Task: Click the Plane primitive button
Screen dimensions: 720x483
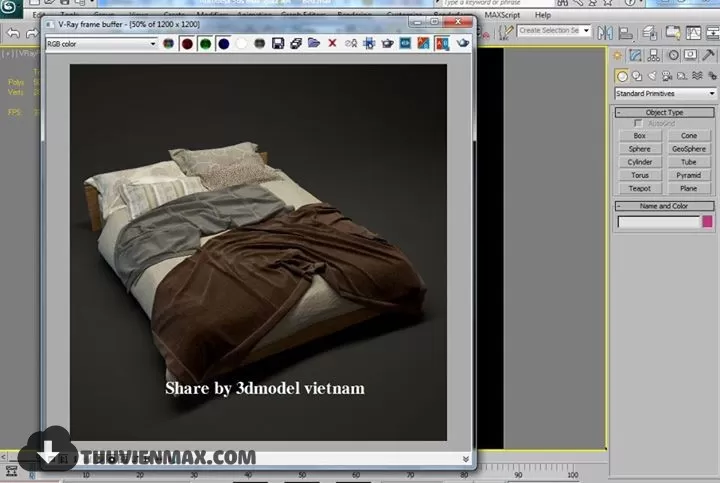Action: [x=689, y=189]
